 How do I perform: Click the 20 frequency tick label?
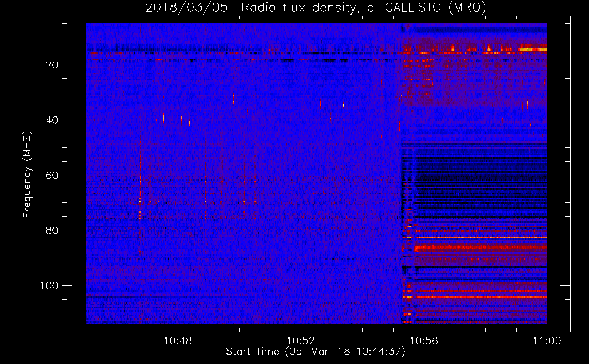click(x=52, y=65)
